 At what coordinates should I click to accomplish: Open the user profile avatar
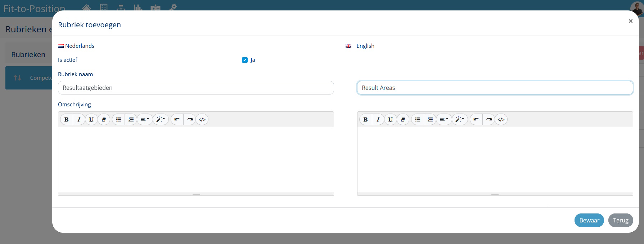(x=636, y=8)
